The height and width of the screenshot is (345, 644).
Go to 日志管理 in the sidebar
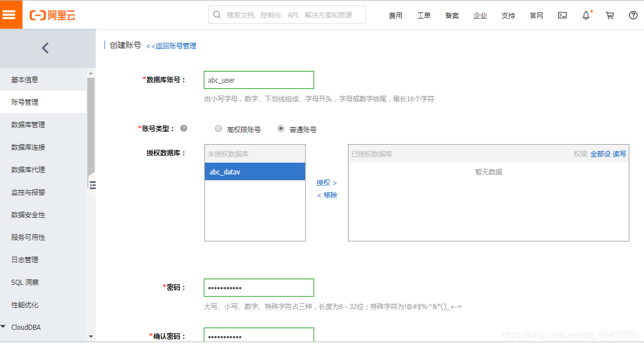pyautogui.click(x=43, y=260)
